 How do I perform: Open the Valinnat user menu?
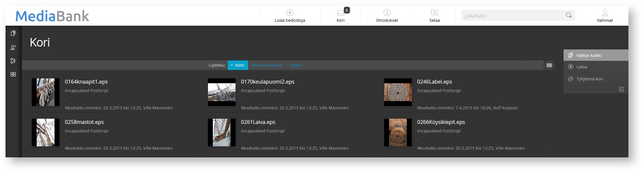pos(605,13)
